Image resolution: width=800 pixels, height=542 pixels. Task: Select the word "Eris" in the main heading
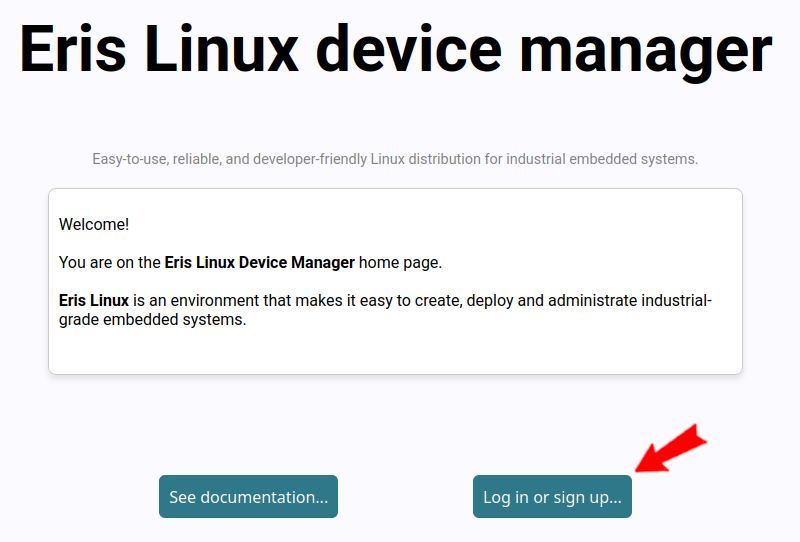pos(73,48)
